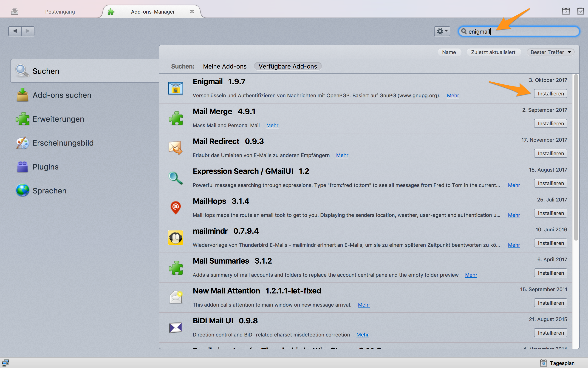Click the Mail Summaries puzzle icon
The height and width of the screenshot is (368, 588).
176,268
